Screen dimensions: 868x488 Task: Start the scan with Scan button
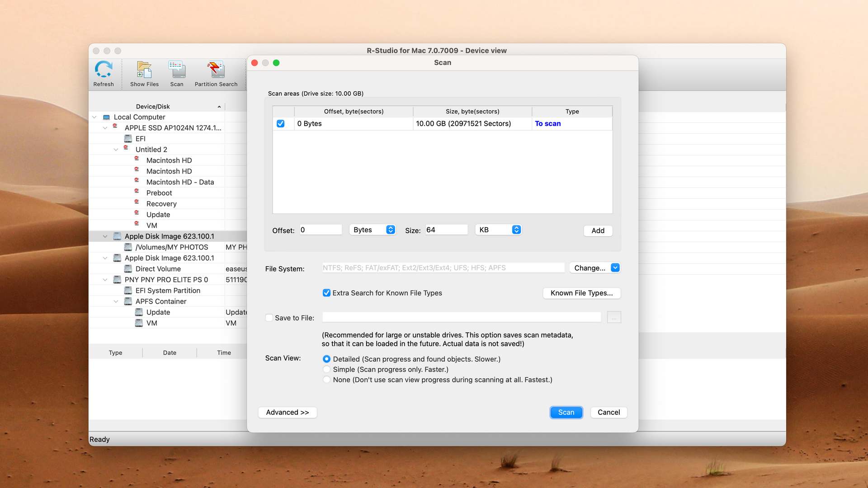click(x=566, y=412)
